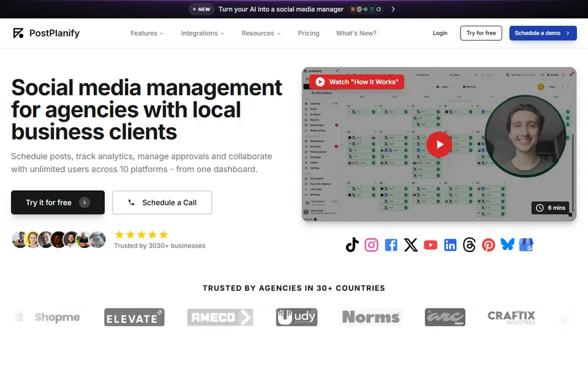Click the arrow at the announcement banner's end
Screen dimensions: 588x368
click(393, 9)
